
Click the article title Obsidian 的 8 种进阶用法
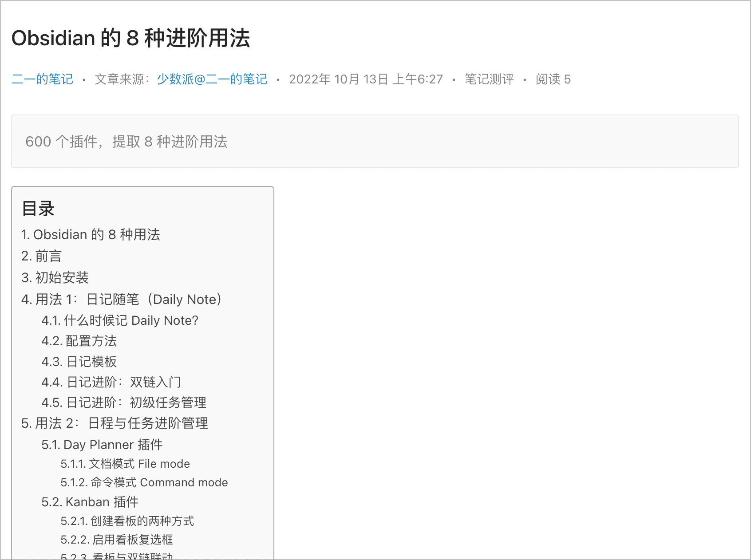(131, 38)
